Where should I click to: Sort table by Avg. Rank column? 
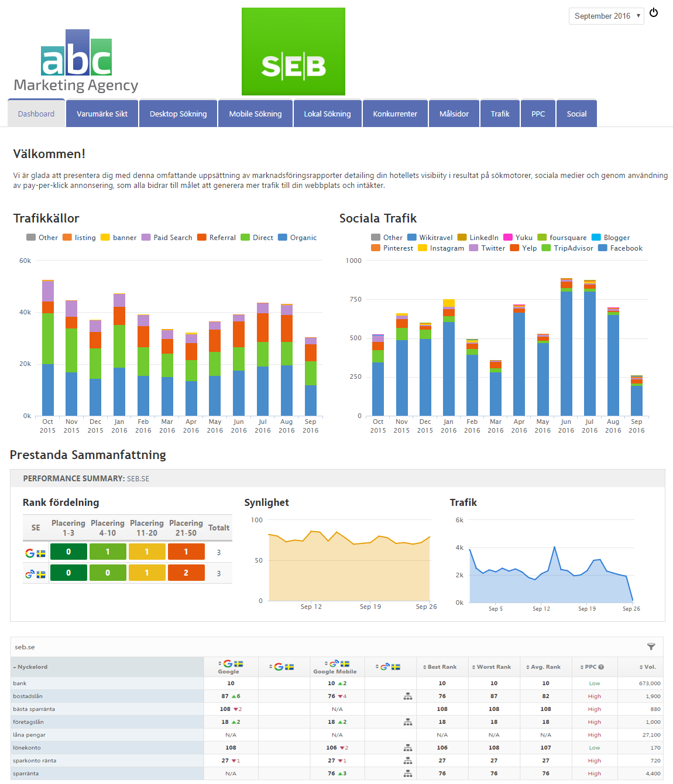(x=545, y=667)
